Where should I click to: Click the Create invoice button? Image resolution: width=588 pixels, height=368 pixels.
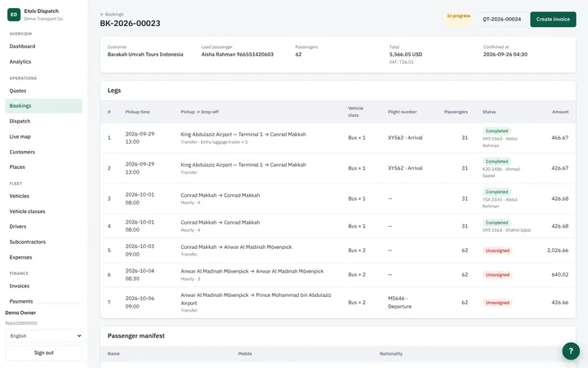(553, 19)
